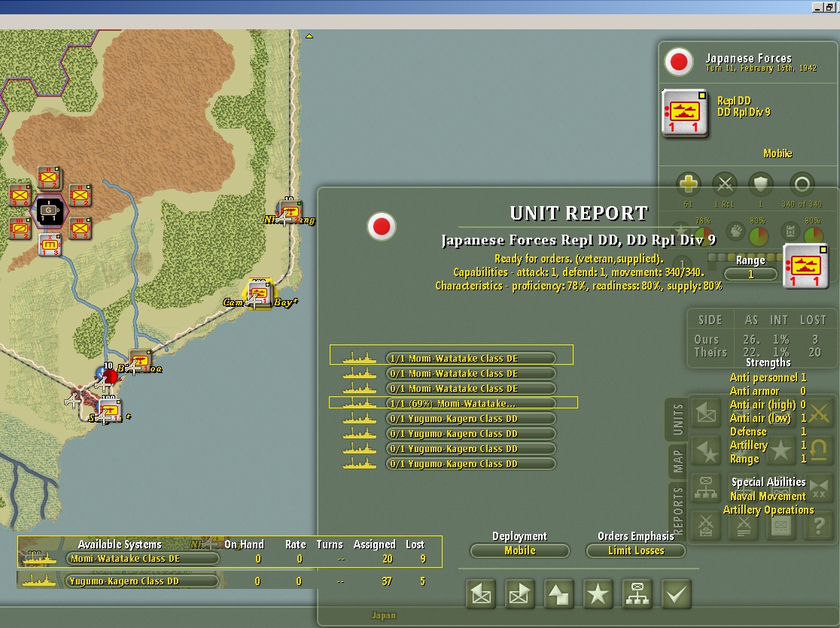Click 'Yugumo-Kagero Class DD' under Available Systems
Image resolution: width=840 pixels, height=628 pixels.
[143, 581]
